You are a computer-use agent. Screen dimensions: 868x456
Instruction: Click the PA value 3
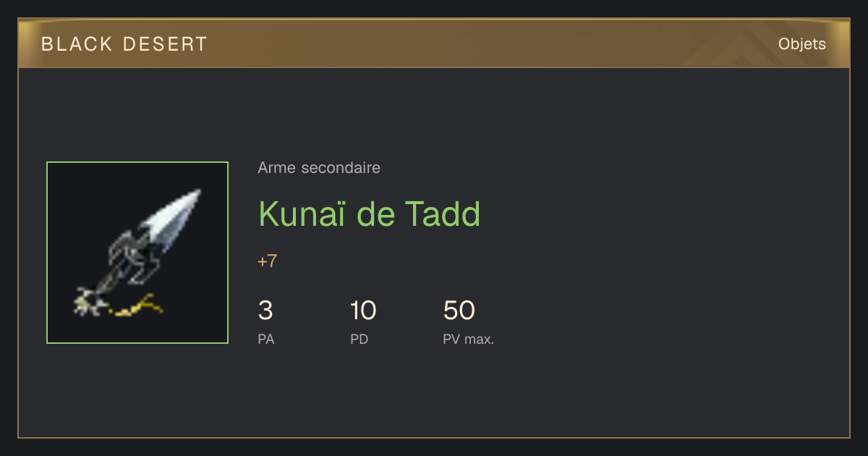[265, 311]
